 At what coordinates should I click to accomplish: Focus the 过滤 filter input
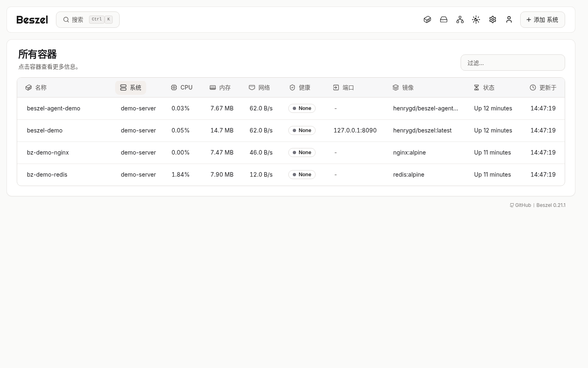tap(513, 63)
